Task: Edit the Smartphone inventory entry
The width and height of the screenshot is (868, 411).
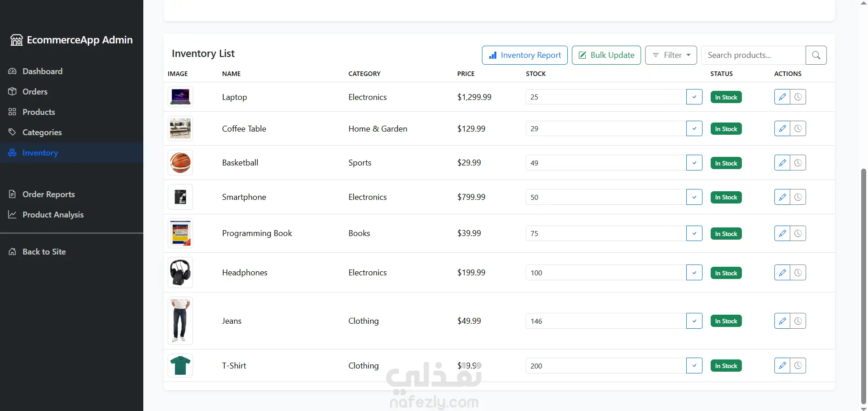Action: tap(782, 197)
